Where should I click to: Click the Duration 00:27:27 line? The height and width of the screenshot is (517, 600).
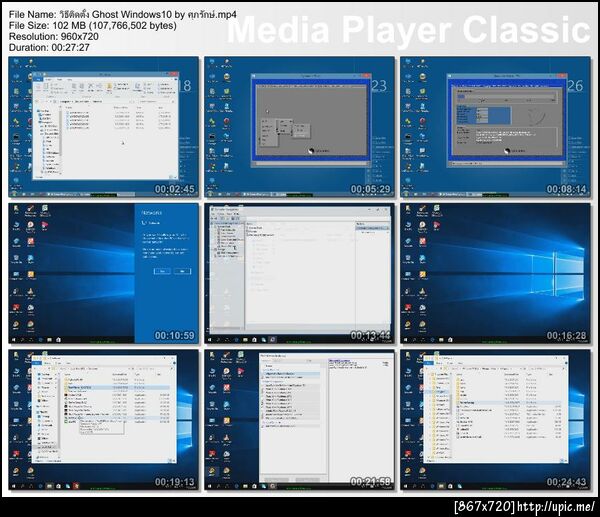[x=49, y=48]
